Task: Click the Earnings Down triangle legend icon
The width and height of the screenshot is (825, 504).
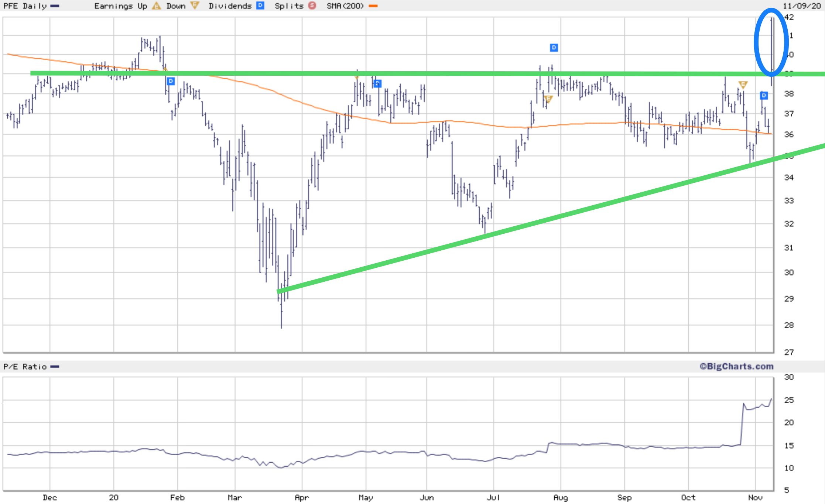Action: tap(195, 5)
